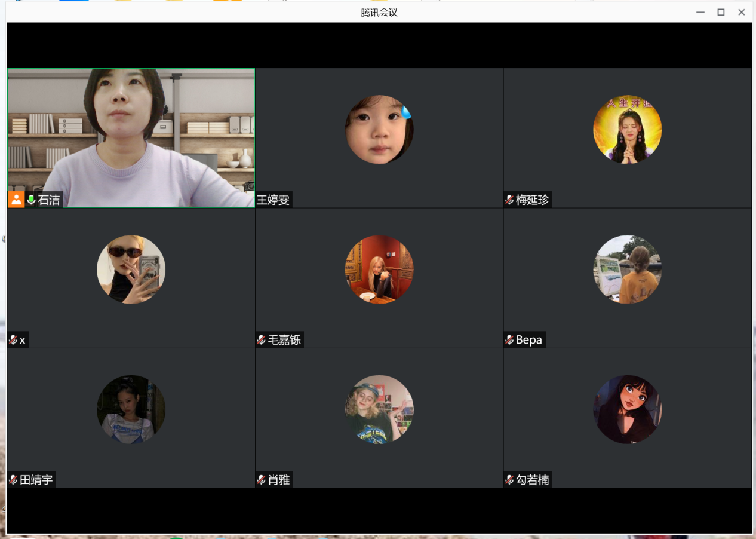Click the muted mic icon next to x

pos(13,340)
